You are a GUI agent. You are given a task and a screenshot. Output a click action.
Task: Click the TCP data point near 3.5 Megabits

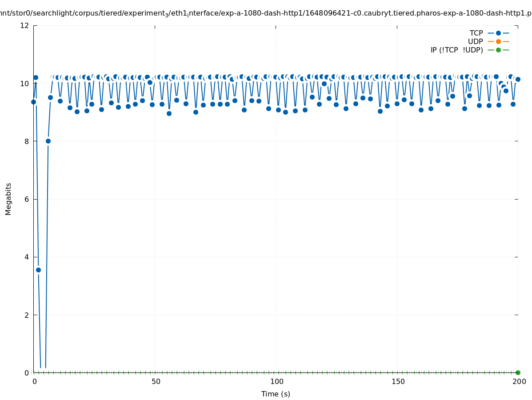pos(38,270)
